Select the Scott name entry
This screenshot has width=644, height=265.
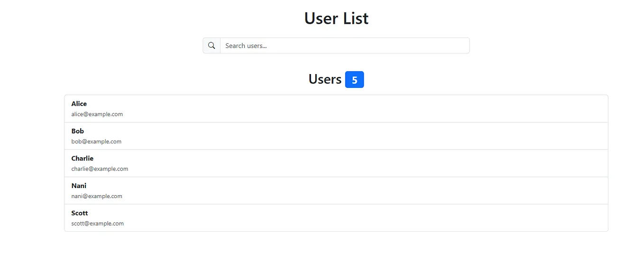tap(80, 213)
